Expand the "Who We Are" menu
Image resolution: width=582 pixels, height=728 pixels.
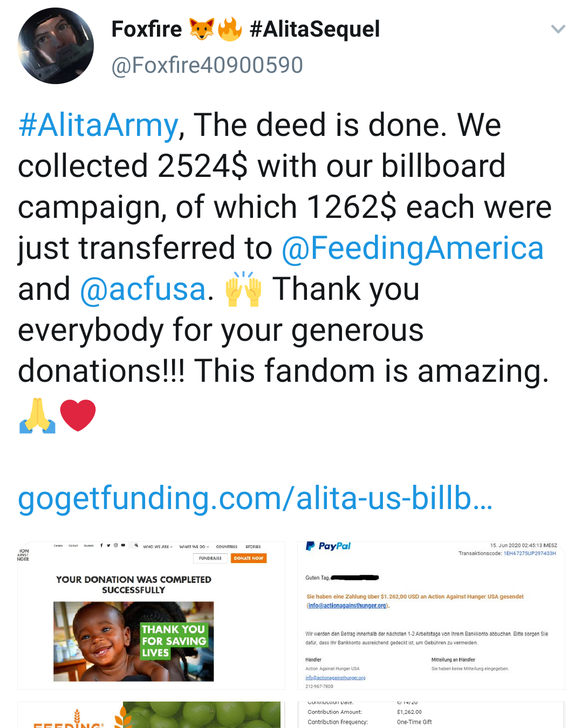click(x=158, y=547)
